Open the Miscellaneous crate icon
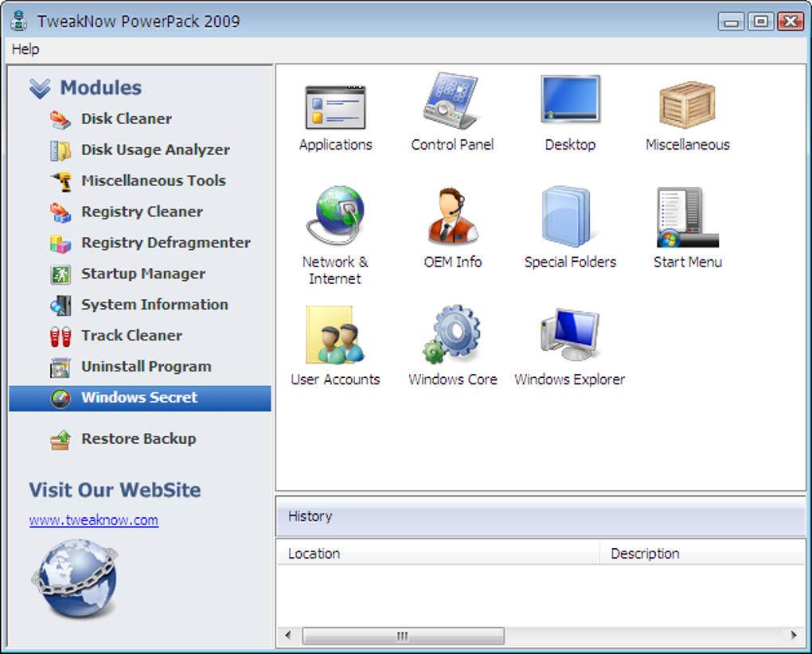 687,104
